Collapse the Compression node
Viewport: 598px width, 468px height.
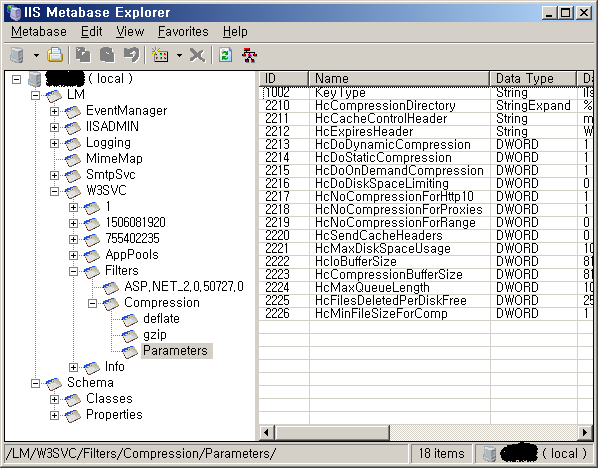pos(93,304)
